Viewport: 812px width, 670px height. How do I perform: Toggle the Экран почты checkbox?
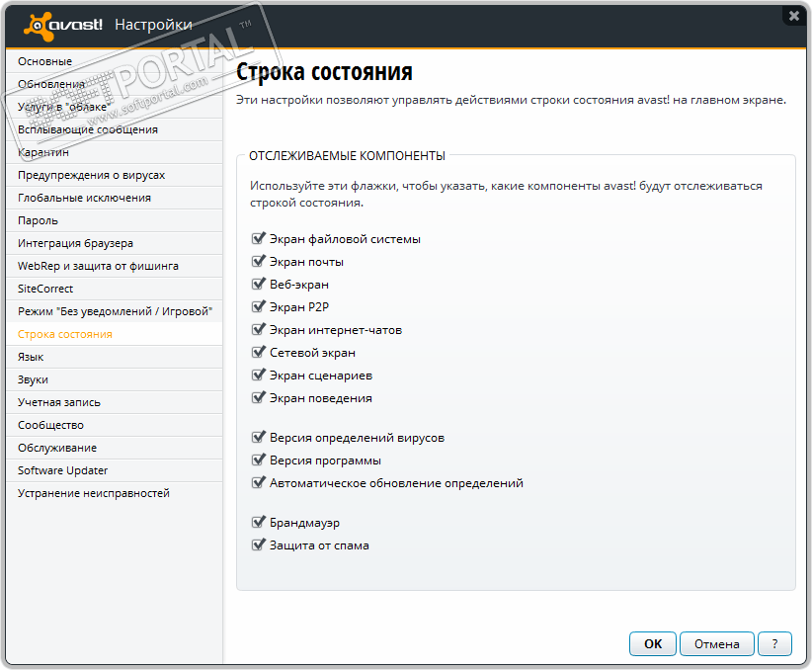pos(259,262)
